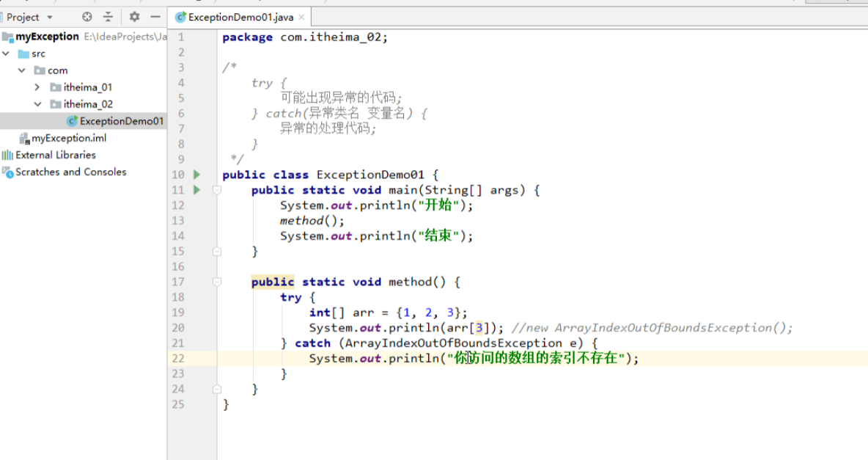The height and width of the screenshot is (460, 868).
Task: Click ArrayIndexOutOfBoundsException on line 21
Action: click(x=453, y=343)
